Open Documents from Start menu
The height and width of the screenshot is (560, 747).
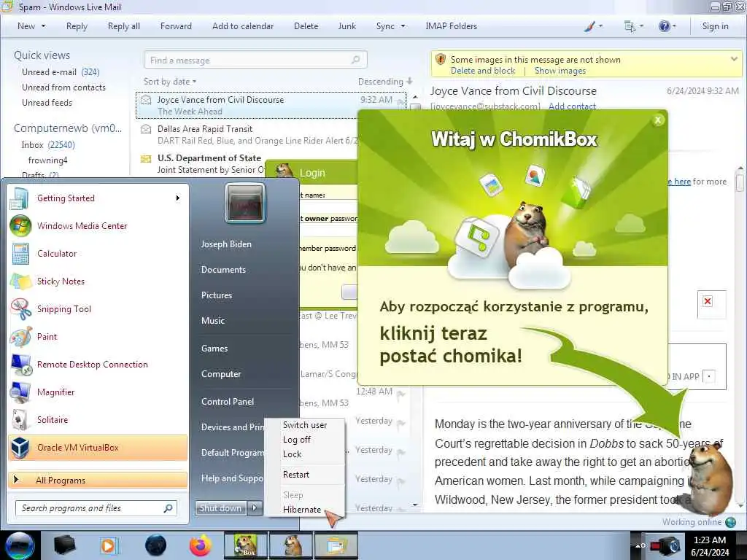[x=223, y=270]
